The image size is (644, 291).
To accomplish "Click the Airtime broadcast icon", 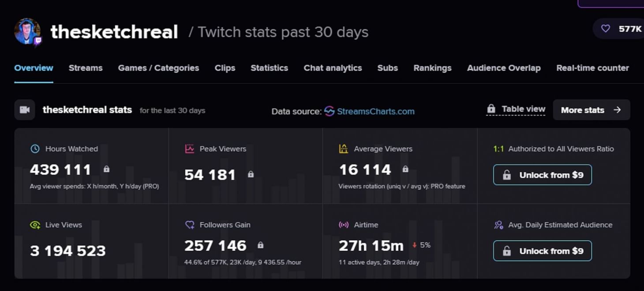I will [344, 225].
